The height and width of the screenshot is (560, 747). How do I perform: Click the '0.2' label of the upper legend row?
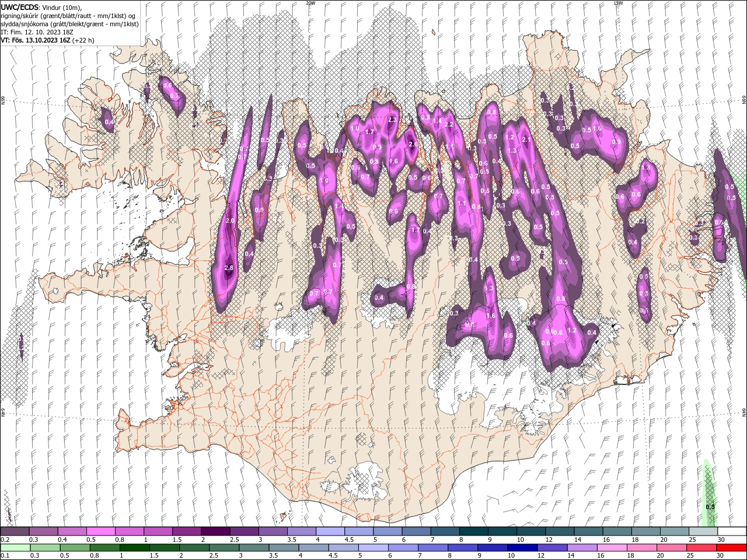(x=4, y=540)
